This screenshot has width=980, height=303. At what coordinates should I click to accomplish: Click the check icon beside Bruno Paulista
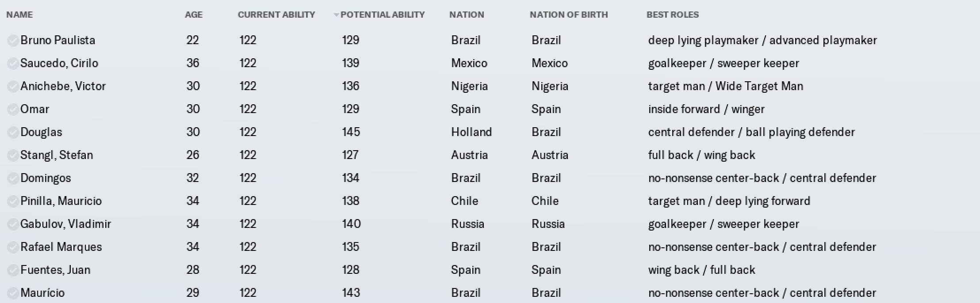point(13,41)
